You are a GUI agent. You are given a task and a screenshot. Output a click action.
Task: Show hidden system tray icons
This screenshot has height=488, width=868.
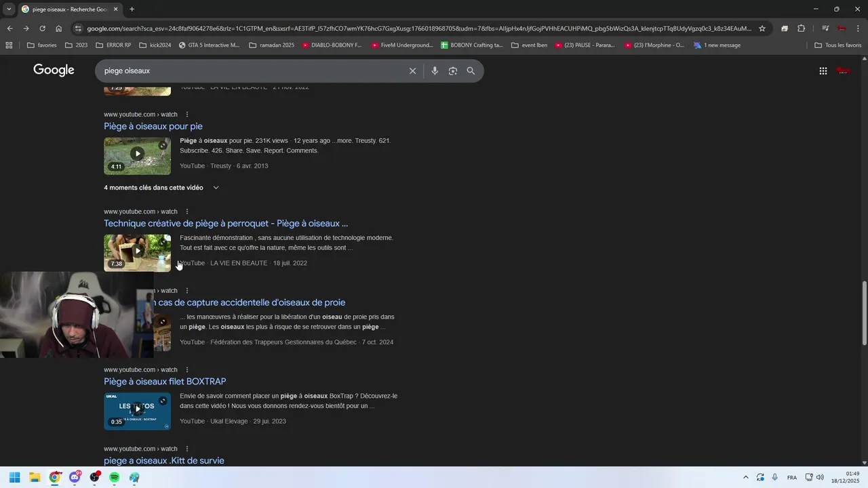(746, 477)
